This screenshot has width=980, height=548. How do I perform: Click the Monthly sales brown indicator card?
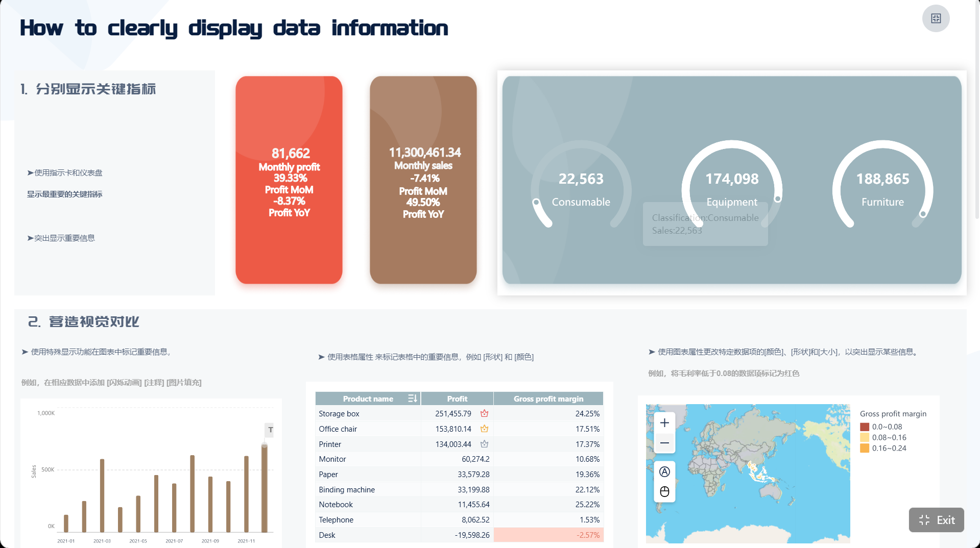point(423,180)
